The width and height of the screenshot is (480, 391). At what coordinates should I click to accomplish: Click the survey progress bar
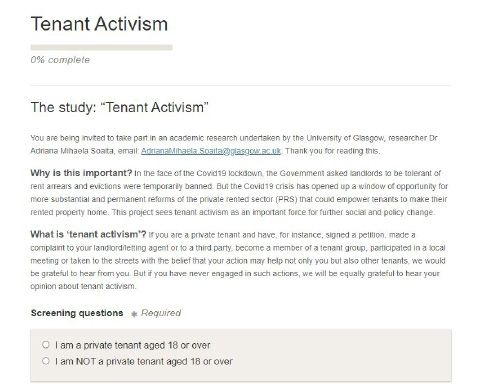click(x=101, y=47)
